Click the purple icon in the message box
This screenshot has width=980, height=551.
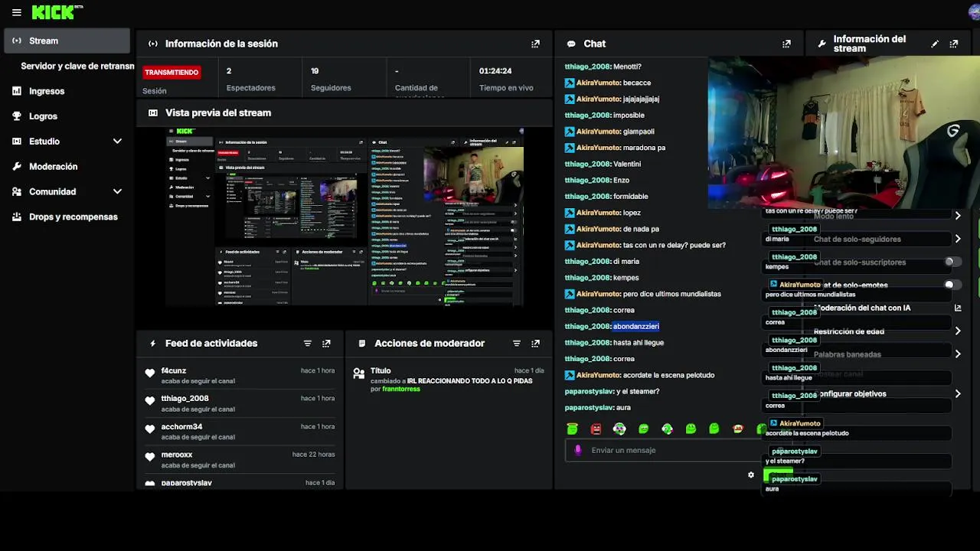[578, 450]
